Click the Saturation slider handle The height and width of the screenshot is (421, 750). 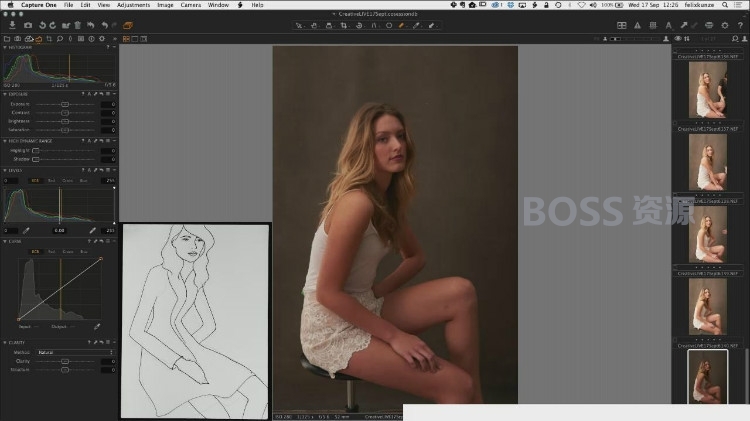tap(65, 130)
